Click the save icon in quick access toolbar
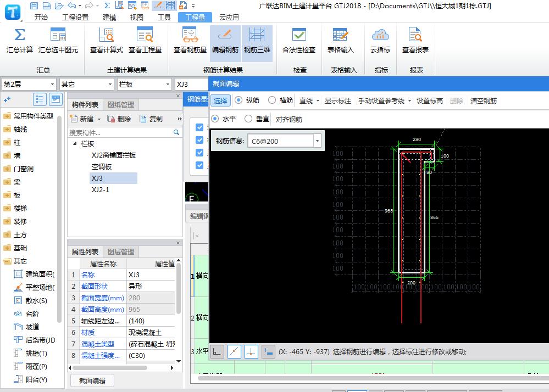This screenshot has height=392, width=549. (34, 5)
